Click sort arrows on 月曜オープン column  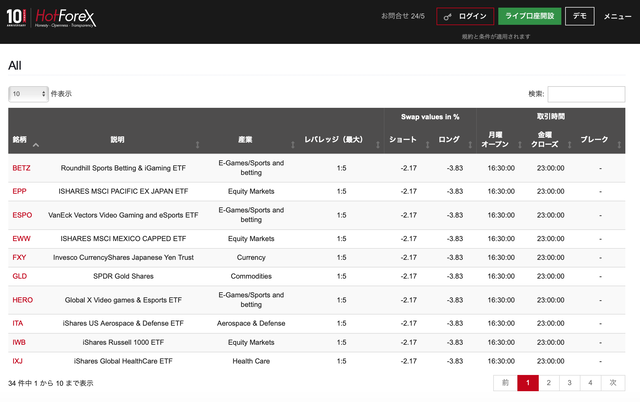click(x=520, y=145)
